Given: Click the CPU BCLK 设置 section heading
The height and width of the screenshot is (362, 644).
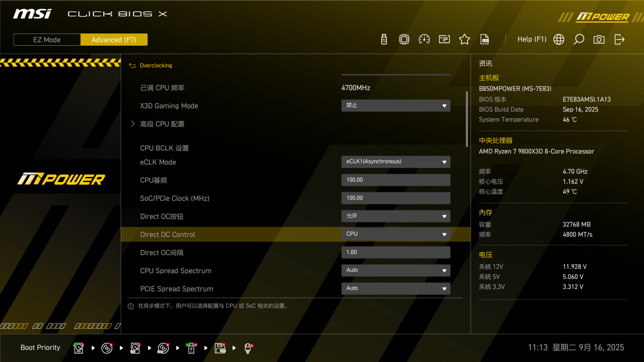Looking at the screenshot, I should pyautogui.click(x=164, y=148).
